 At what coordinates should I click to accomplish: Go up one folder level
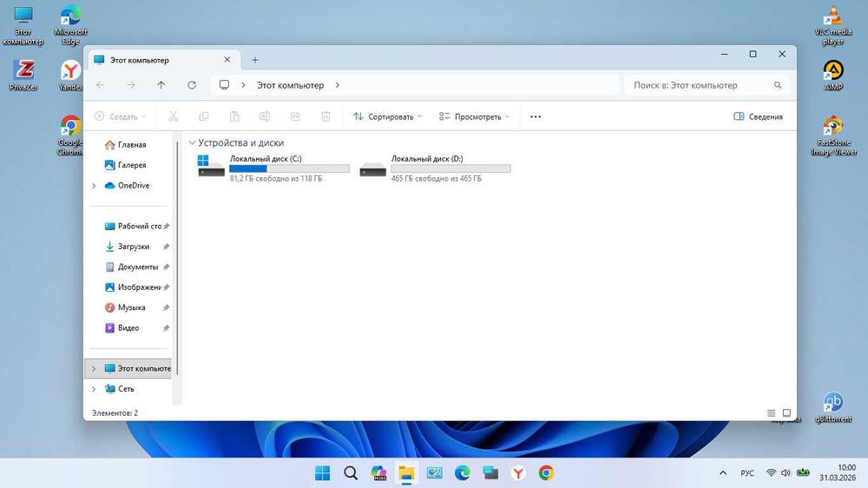click(x=161, y=85)
